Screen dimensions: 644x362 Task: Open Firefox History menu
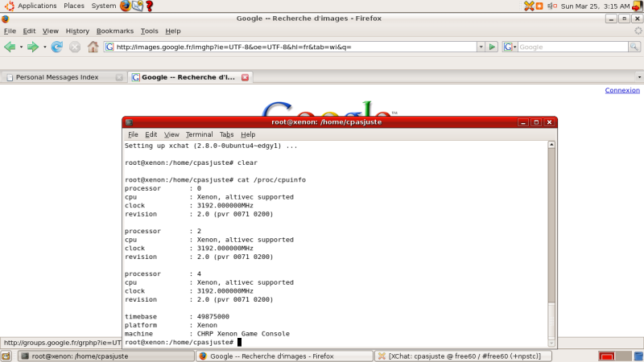pyautogui.click(x=77, y=31)
